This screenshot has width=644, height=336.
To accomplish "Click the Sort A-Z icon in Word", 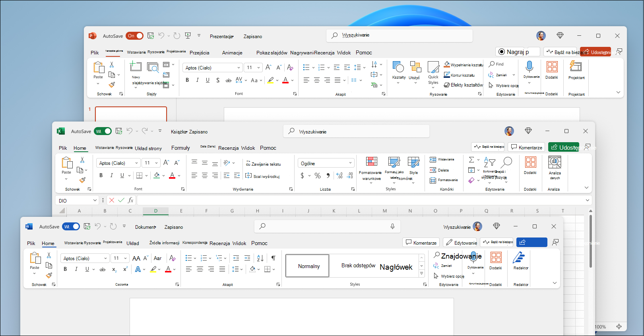I will click(260, 258).
